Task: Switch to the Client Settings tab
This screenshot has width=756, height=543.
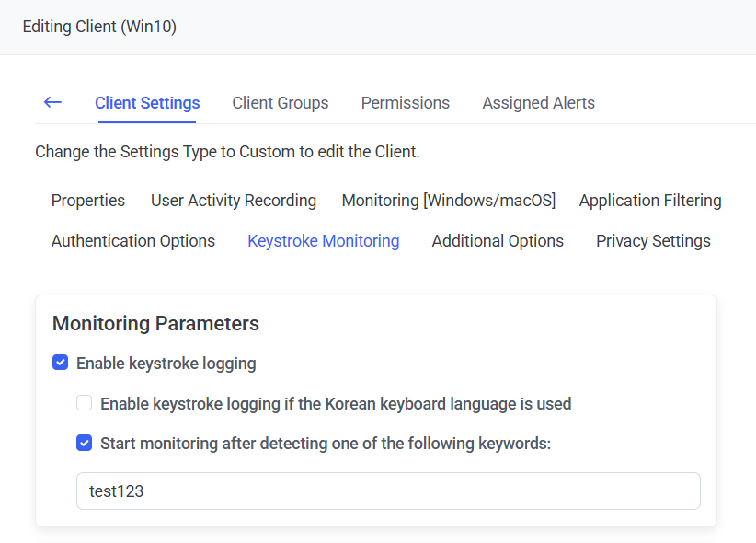Action: 147,103
